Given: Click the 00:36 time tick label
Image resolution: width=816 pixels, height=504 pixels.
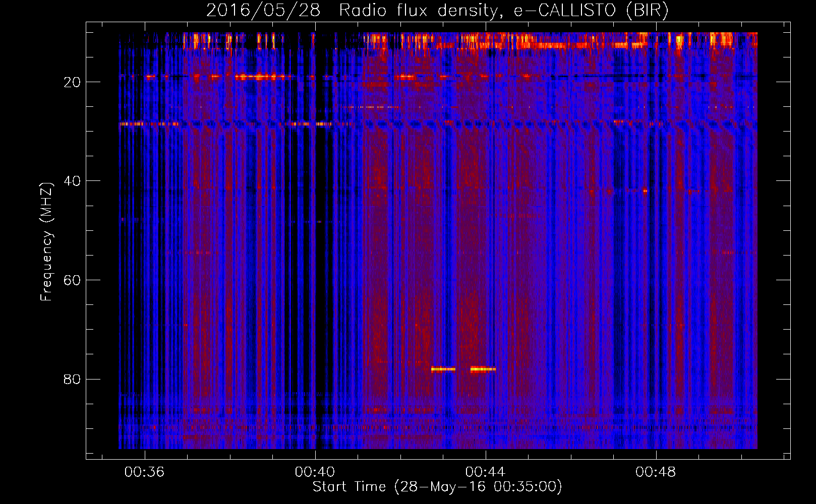Looking at the screenshot, I should (145, 472).
